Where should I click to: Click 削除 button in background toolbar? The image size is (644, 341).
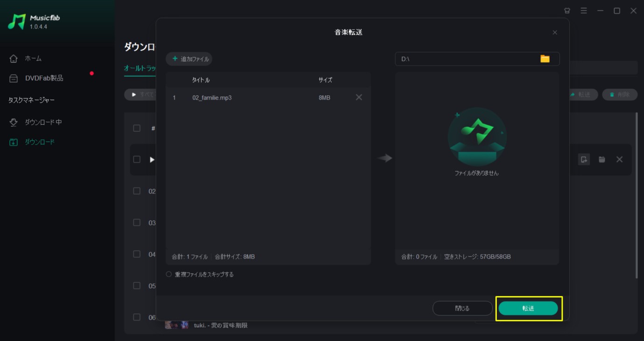(620, 94)
